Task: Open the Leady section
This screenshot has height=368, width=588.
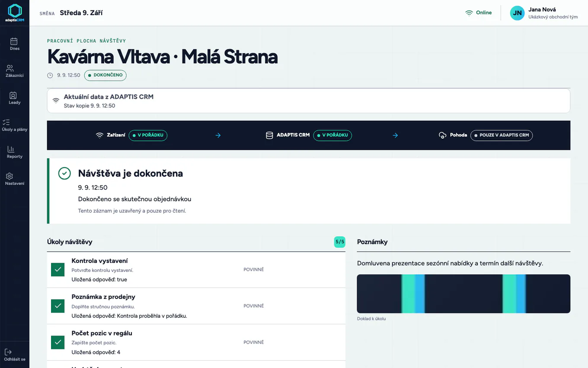Action: tap(15, 98)
